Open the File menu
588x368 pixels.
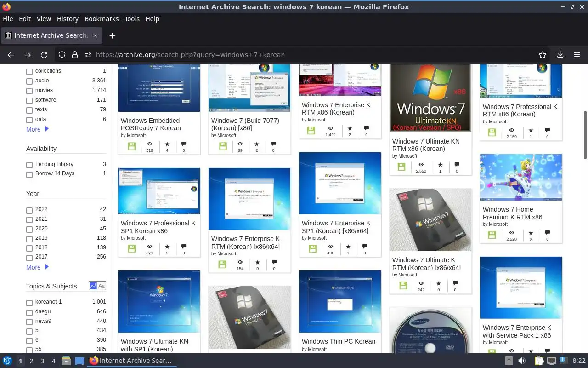(x=8, y=19)
